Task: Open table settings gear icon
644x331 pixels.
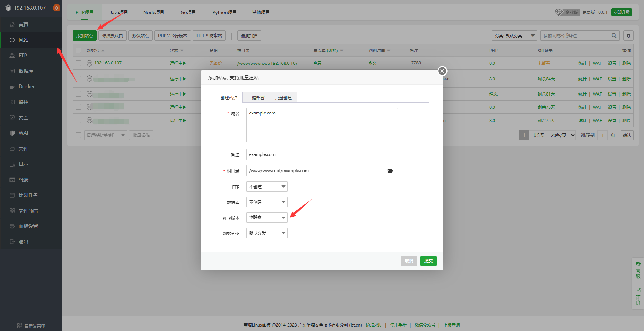Action: coord(628,36)
